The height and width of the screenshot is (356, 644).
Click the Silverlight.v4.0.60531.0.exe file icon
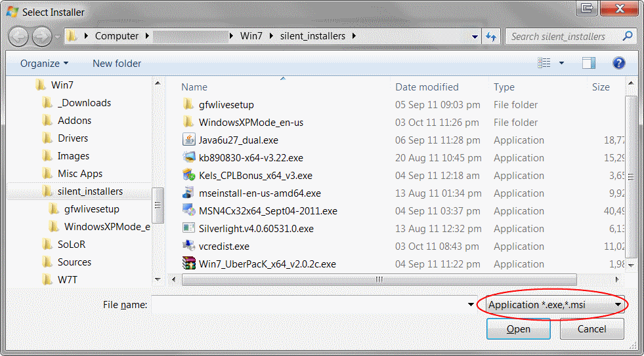(x=188, y=228)
